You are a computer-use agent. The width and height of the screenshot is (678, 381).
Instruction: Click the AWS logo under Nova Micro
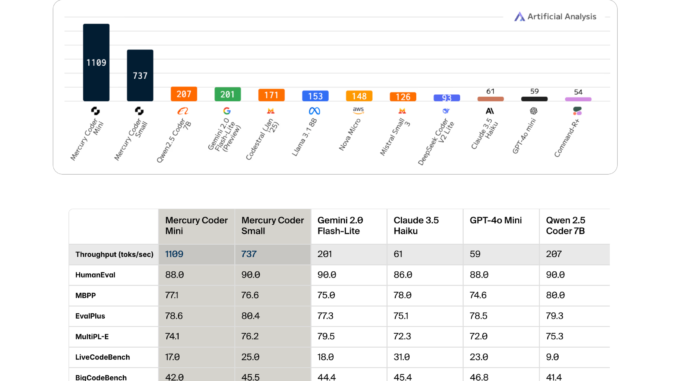coord(358,110)
